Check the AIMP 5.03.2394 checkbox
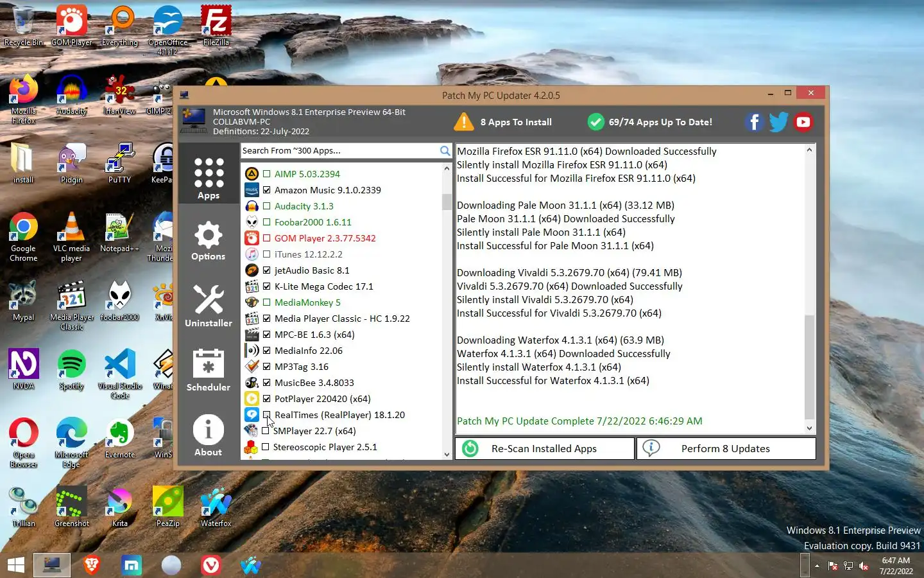924x578 pixels. [x=266, y=174]
